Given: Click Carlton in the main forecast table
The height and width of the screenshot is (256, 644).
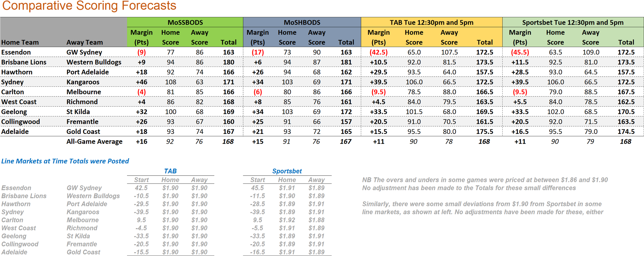Looking at the screenshot, I should 12,92.
